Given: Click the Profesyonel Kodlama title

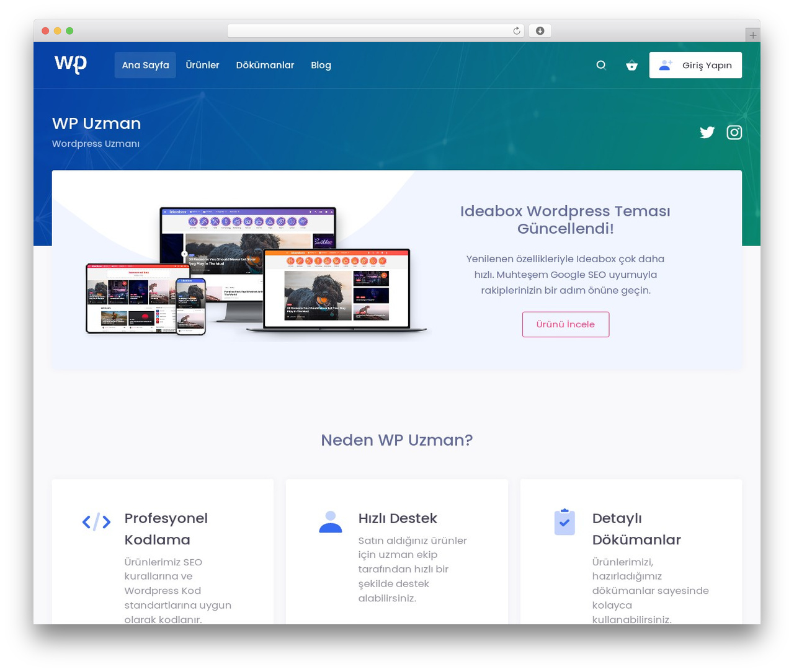Looking at the screenshot, I should (x=166, y=529).
